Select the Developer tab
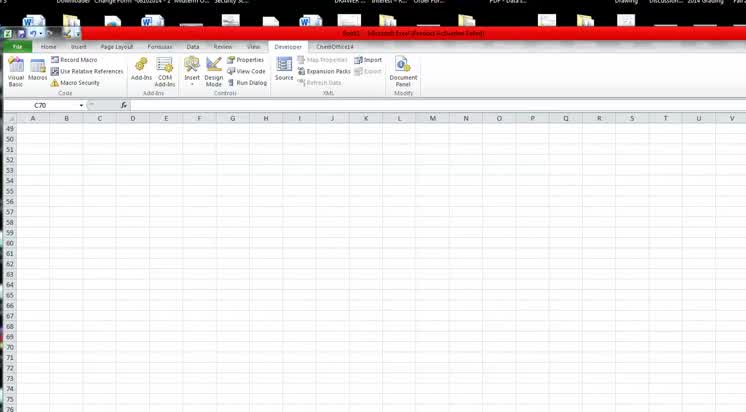 pyautogui.click(x=288, y=47)
